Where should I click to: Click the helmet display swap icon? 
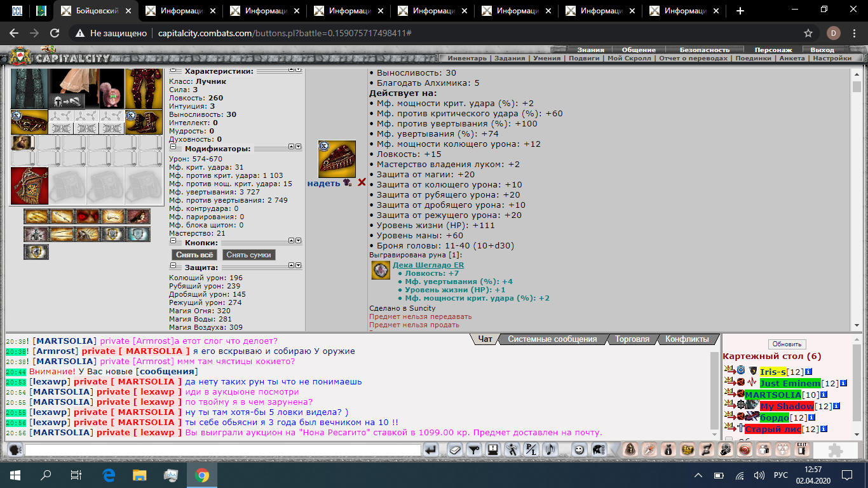click(67, 102)
